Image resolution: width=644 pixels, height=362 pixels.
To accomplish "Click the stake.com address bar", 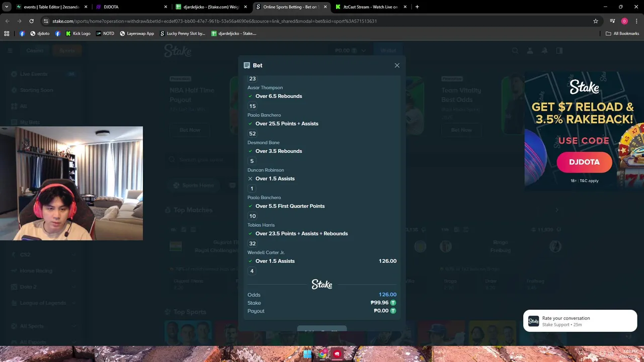I will pos(317,21).
